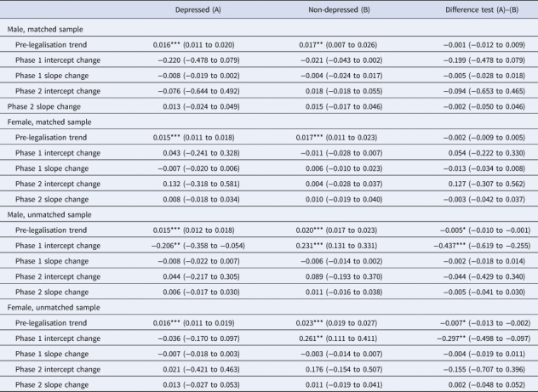
Task: Select value 0.231*** (0.131 to 0.331)
Action: [x=336, y=246]
